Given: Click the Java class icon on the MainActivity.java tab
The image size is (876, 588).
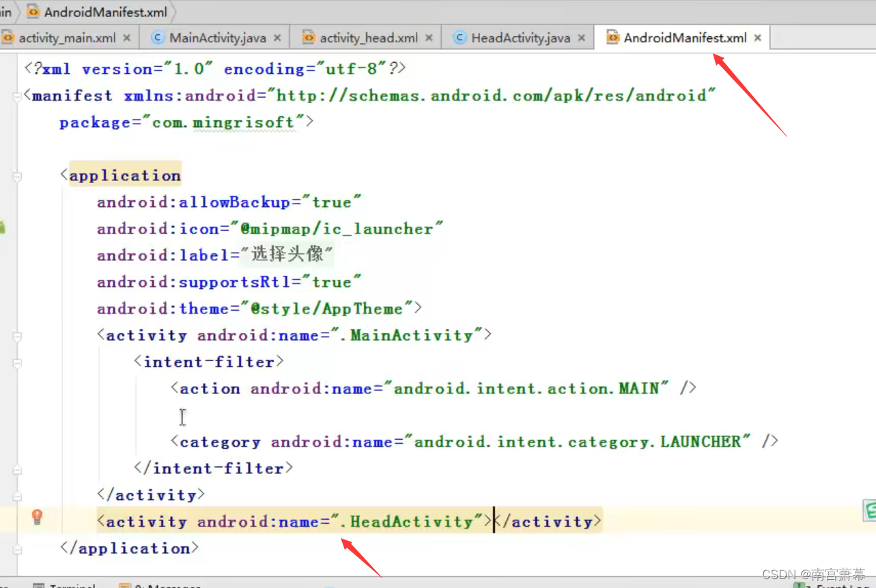Looking at the screenshot, I should (158, 38).
